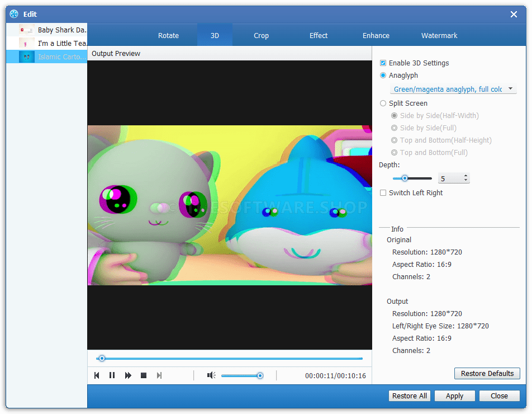Image resolution: width=532 pixels, height=414 pixels.
Task: Click Left/Right Eye Size: 1280*720 text
Action: 440,326
